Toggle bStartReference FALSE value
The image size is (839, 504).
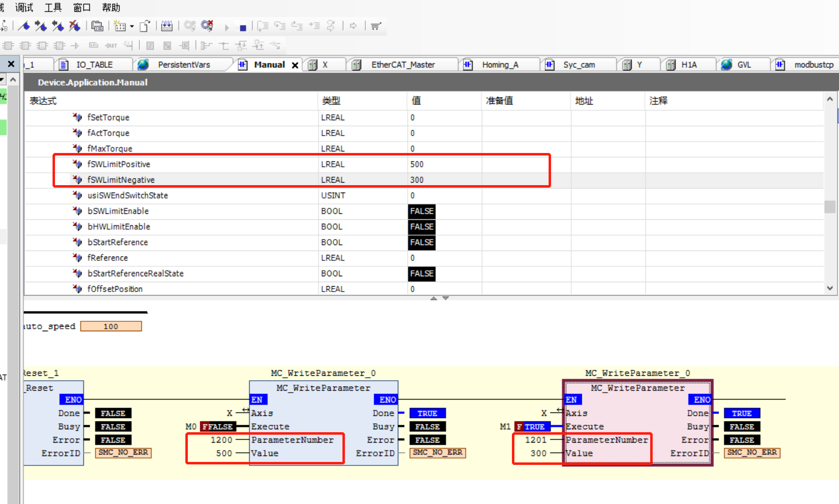click(422, 243)
